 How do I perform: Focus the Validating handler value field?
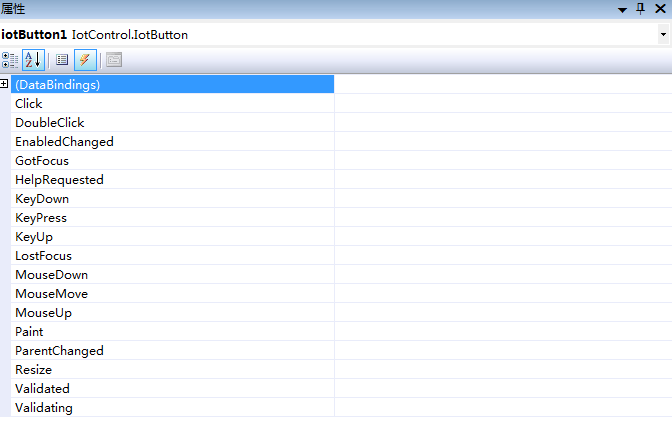503,408
